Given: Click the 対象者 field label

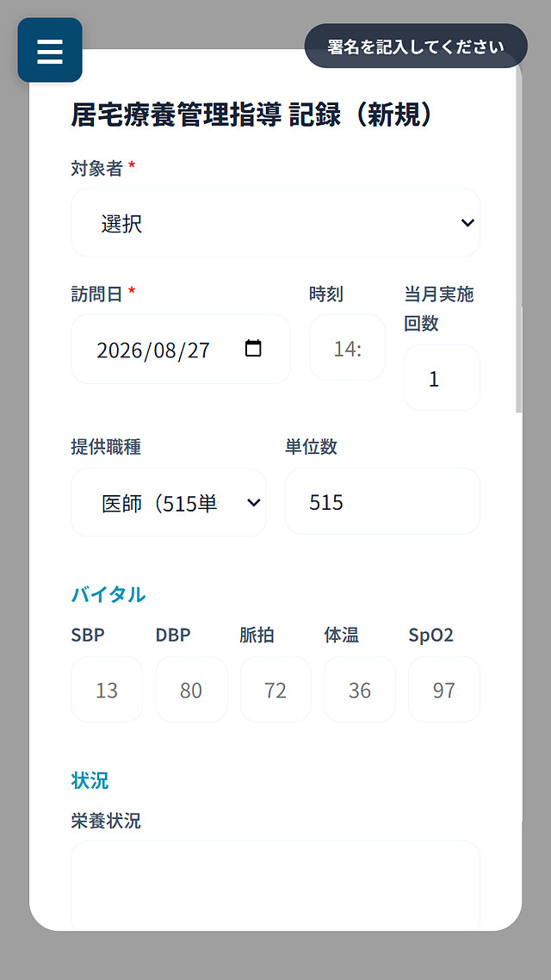Looking at the screenshot, I should pyautogui.click(x=96, y=168).
